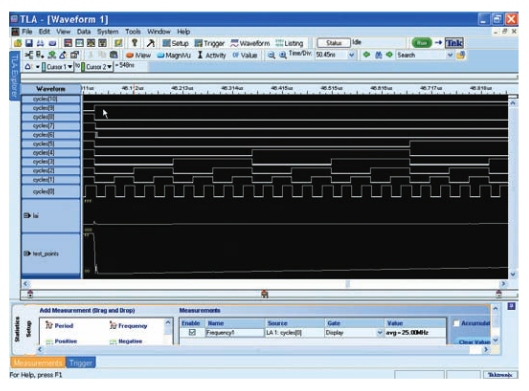Click the green Run button
This screenshot has width=529, height=391.
[x=422, y=43]
